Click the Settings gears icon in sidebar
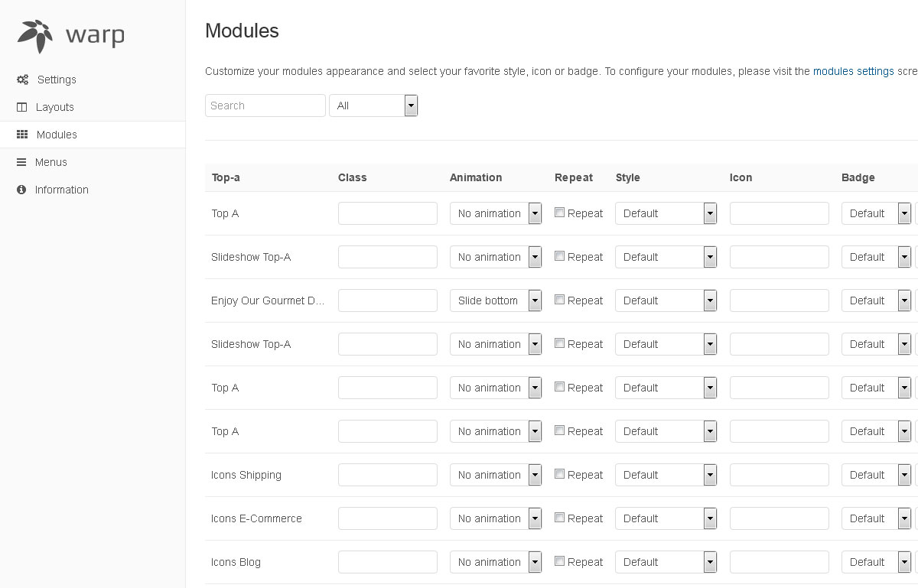The width and height of the screenshot is (918, 588). pyautogui.click(x=23, y=80)
